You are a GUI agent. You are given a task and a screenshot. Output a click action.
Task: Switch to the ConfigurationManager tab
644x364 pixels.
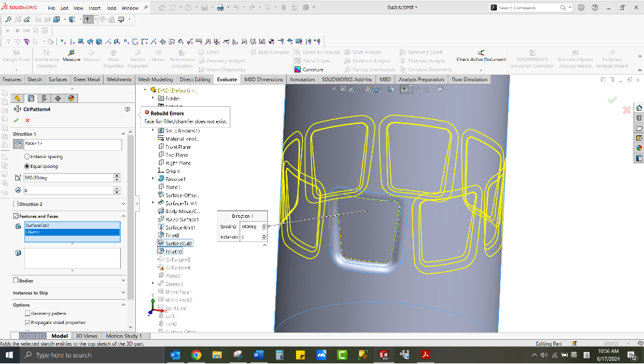click(45, 98)
